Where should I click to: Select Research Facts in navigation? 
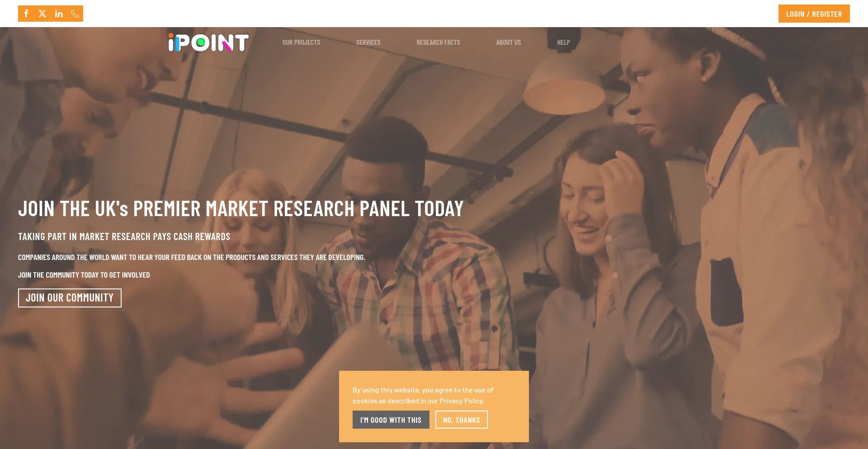coord(438,43)
